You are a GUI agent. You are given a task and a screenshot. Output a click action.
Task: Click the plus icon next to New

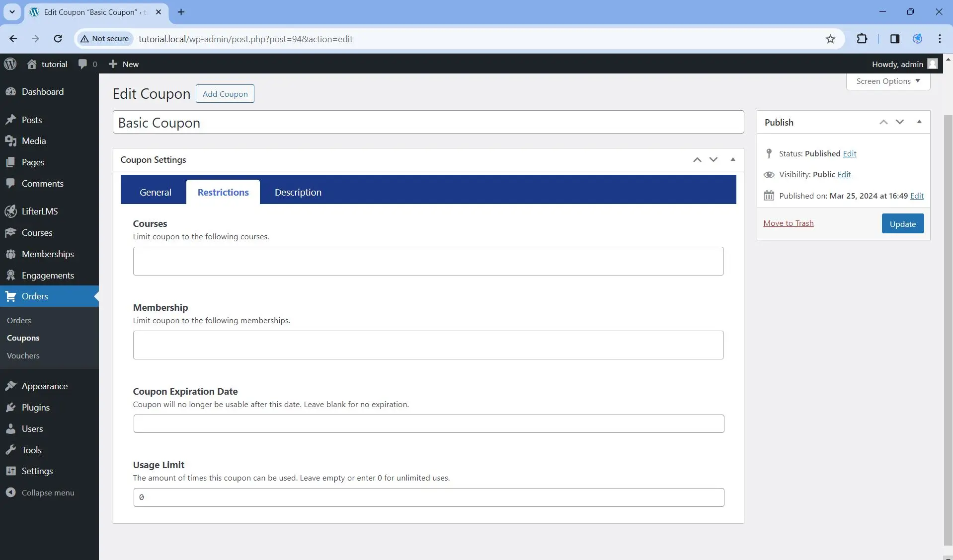(x=113, y=64)
